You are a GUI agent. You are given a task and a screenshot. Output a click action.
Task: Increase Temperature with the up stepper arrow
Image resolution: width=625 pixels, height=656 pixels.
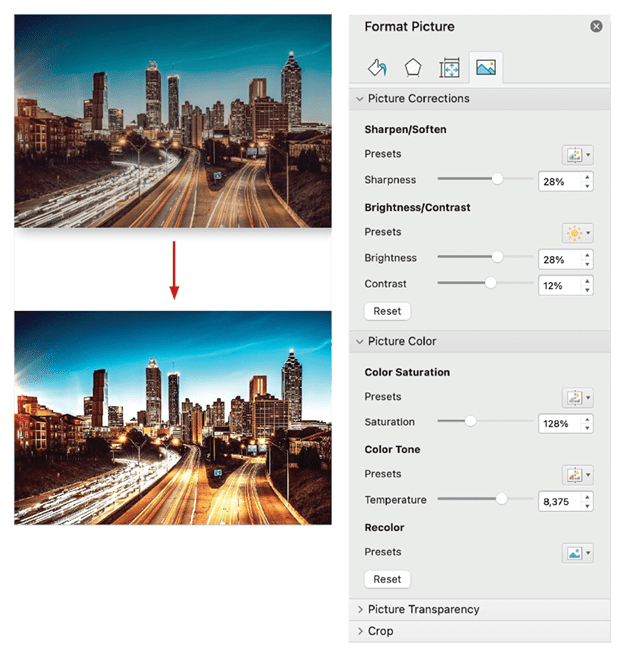[x=587, y=497]
